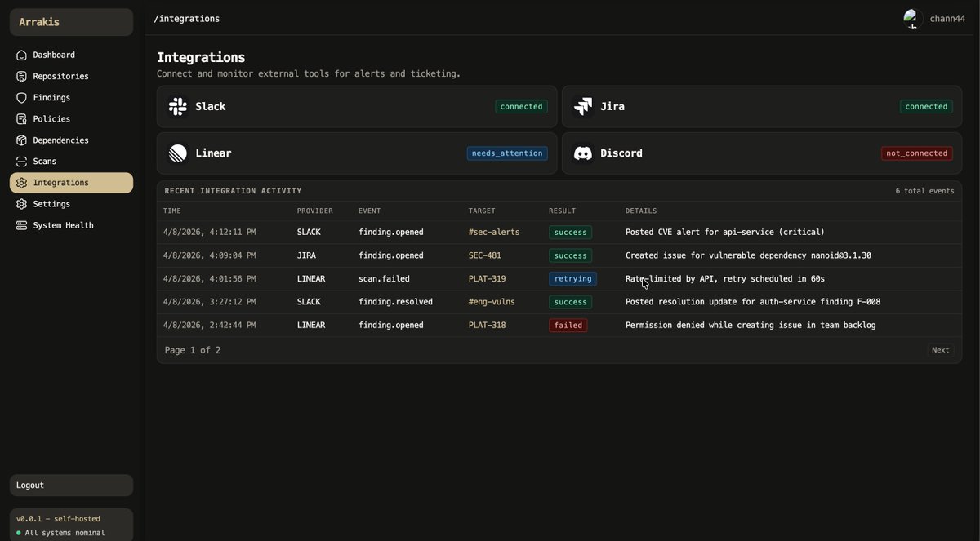Open the Findings section
Image resolution: width=980 pixels, height=541 pixels.
[71, 98]
